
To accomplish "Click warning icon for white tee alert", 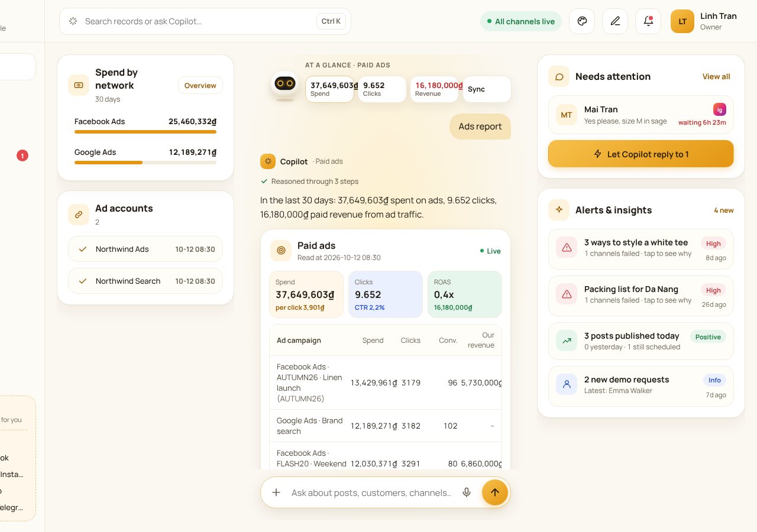I will click(567, 248).
